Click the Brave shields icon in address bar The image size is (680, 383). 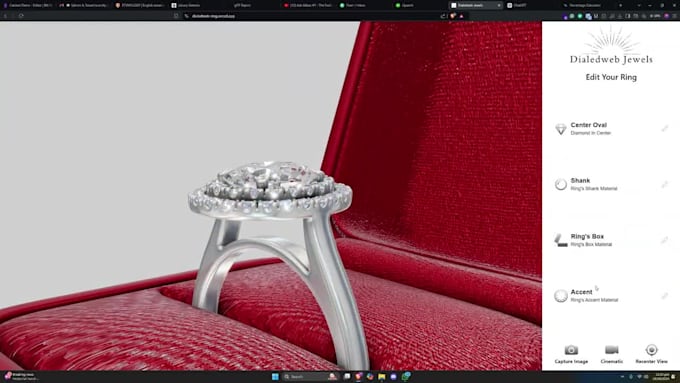pyautogui.click(x=453, y=16)
